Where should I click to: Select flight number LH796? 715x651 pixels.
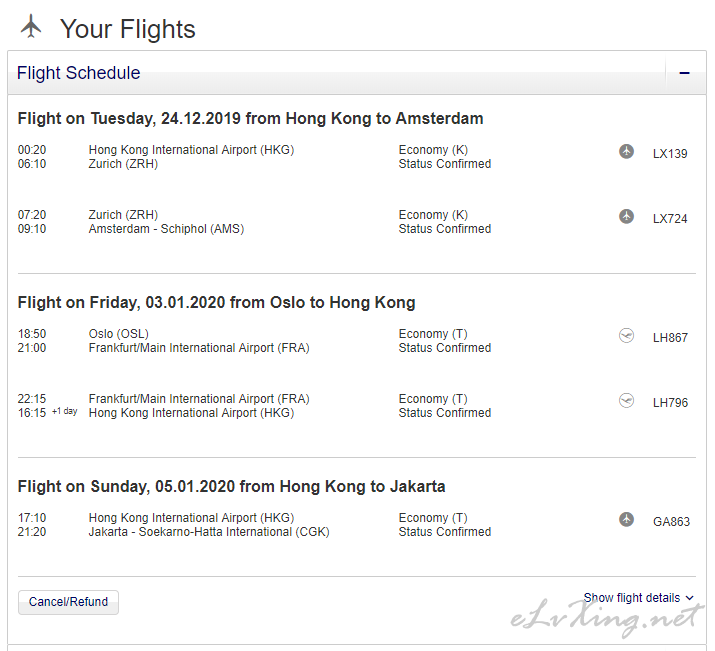670,403
